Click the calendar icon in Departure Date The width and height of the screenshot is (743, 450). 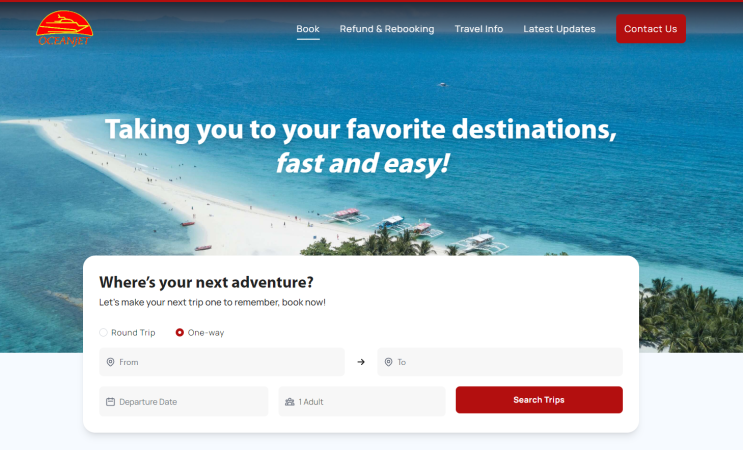coord(110,402)
